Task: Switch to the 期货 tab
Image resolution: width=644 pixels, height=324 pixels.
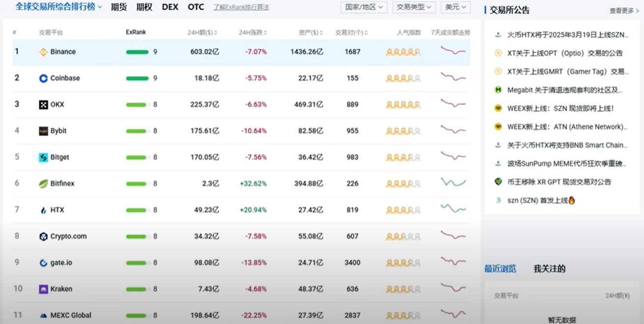Action: 118,7
